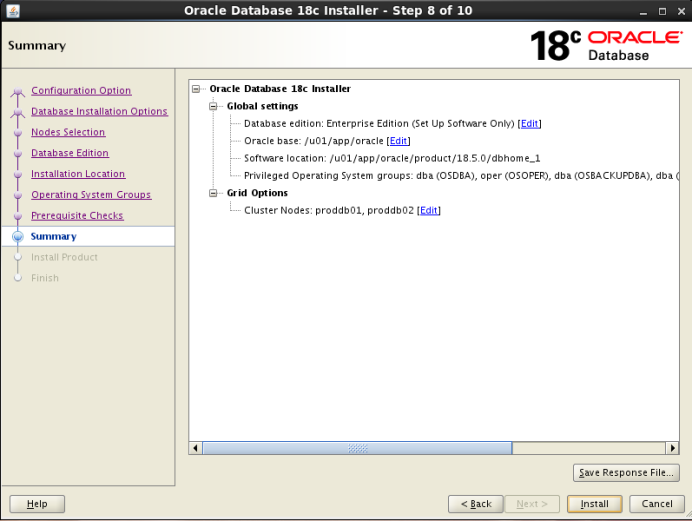The height and width of the screenshot is (521, 692).
Task: Collapse the Grid Options tree node
Action: pyautogui.click(x=213, y=193)
